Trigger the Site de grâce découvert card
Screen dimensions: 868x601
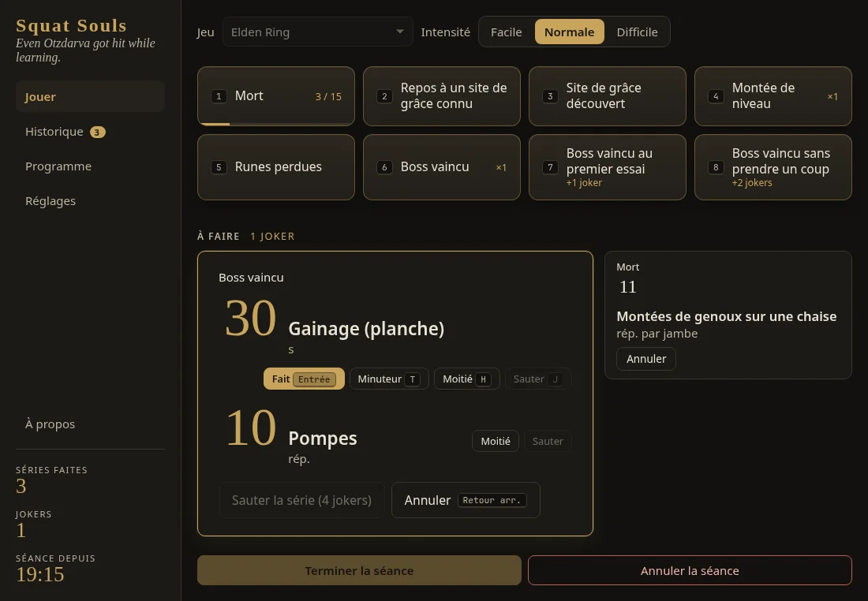(x=608, y=96)
